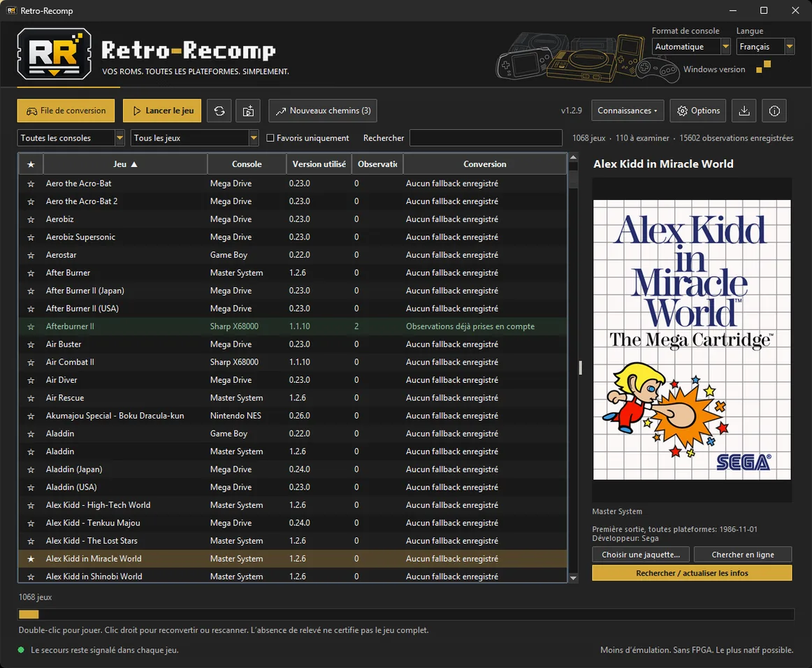Click Choisir une jaquette button

(x=641, y=555)
